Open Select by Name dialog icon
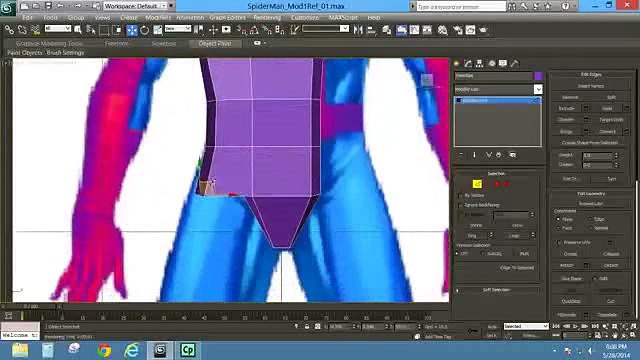Image resolution: width=640 pixels, height=360 pixels. (91, 30)
